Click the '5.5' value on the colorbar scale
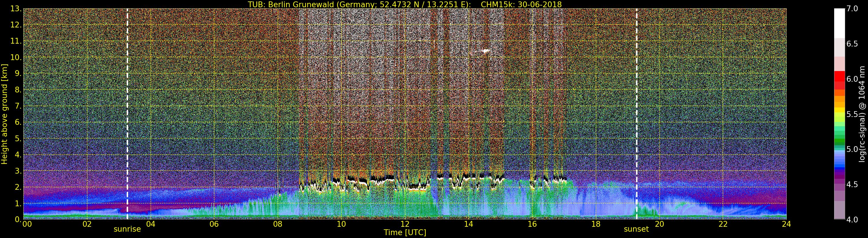This screenshot has height=238, width=868. click(852, 114)
